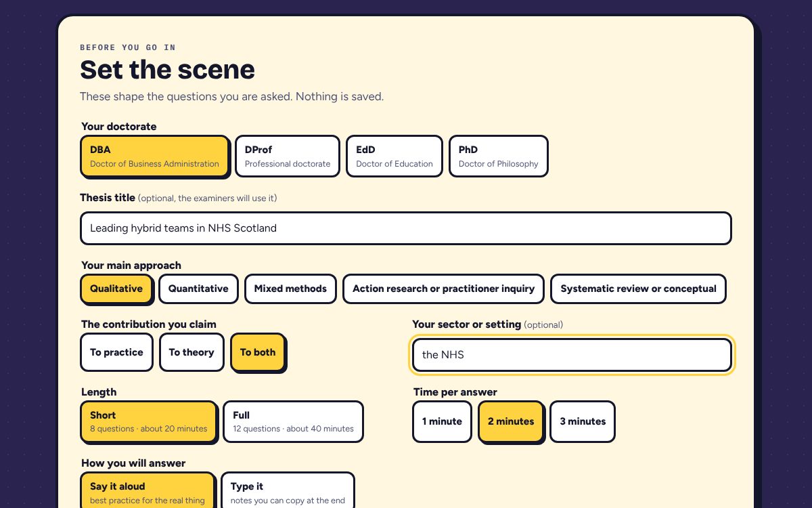Click the 'Your main approach' label

point(131,266)
